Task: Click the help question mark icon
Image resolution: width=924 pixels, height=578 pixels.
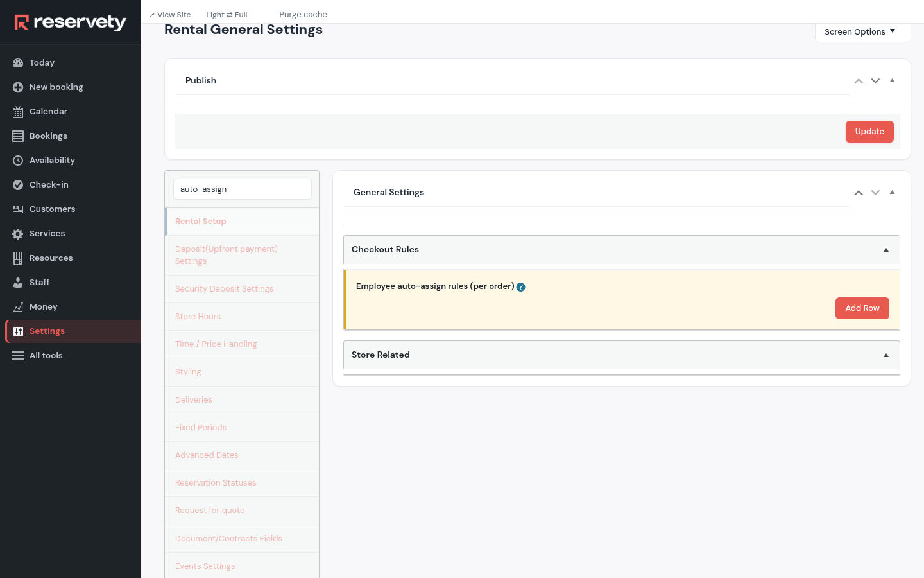Action: click(521, 287)
